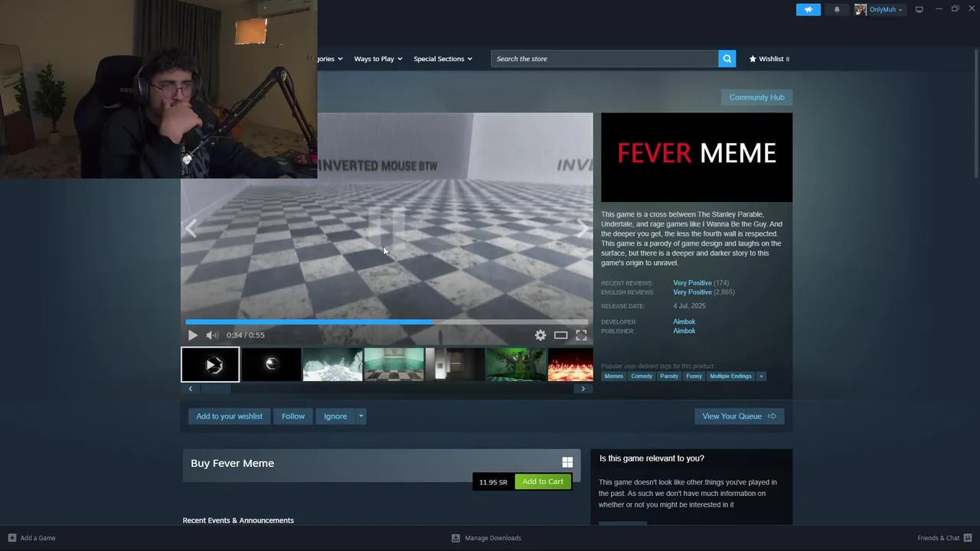Click the Friends & Chat icon
980x551 pixels.
point(968,538)
